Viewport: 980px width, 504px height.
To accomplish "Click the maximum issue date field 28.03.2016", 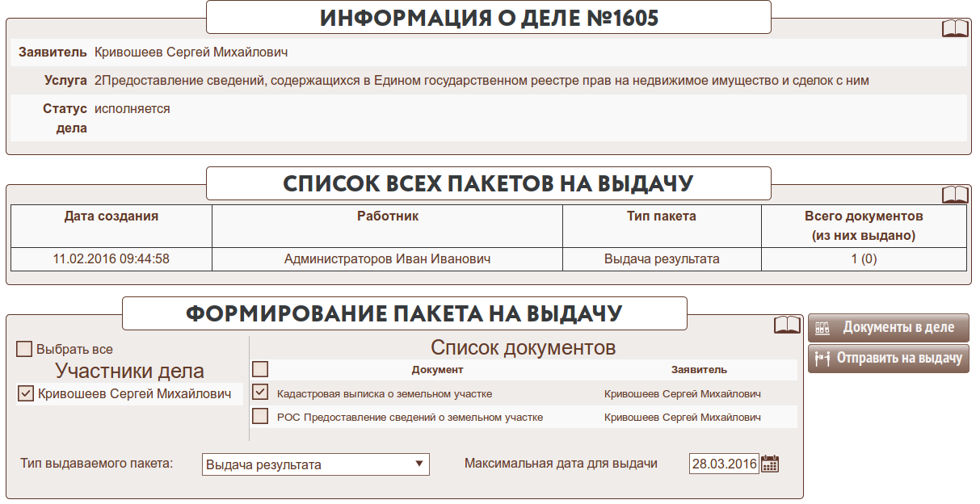I will click(x=723, y=464).
